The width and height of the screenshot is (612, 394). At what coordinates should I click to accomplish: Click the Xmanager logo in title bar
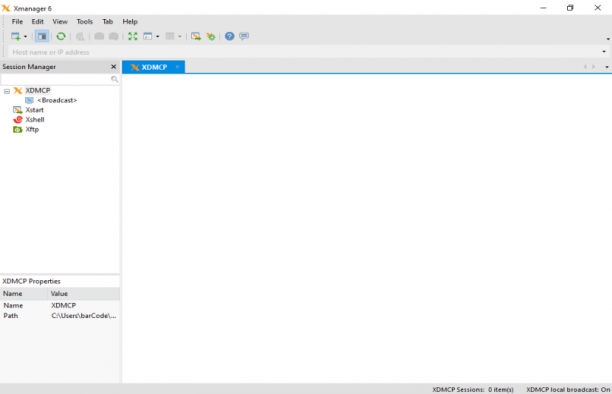pyautogui.click(x=6, y=8)
